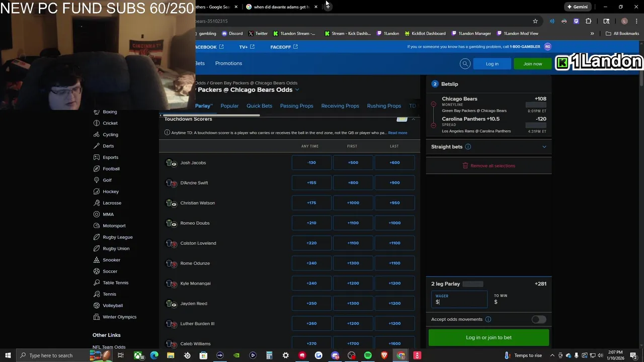Switch to the Receiving Props tab

coord(340,106)
